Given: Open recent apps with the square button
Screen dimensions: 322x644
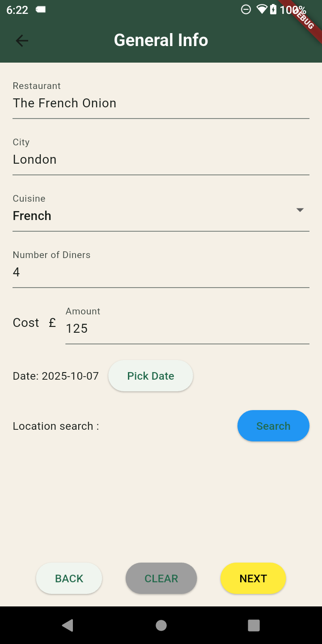Looking at the screenshot, I should coord(254,625).
